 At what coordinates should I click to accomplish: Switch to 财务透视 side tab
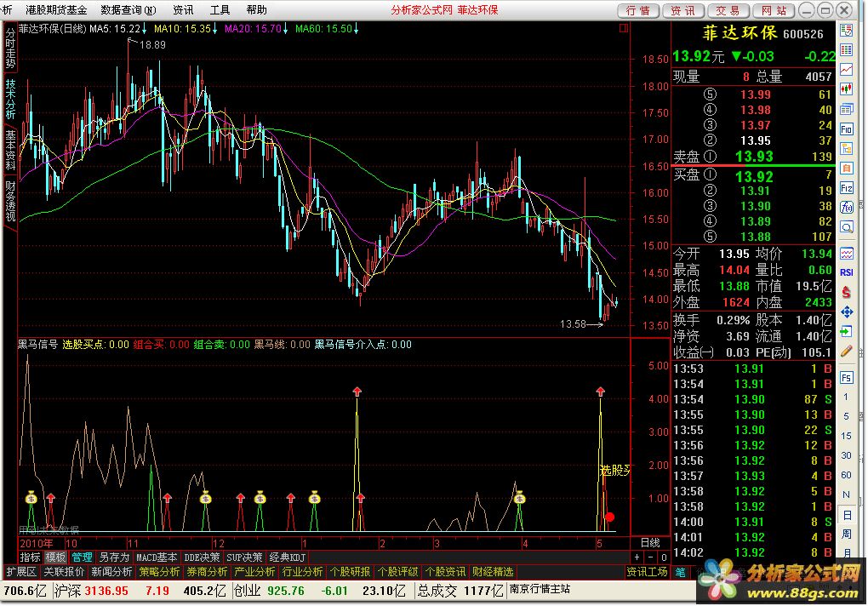[10, 200]
